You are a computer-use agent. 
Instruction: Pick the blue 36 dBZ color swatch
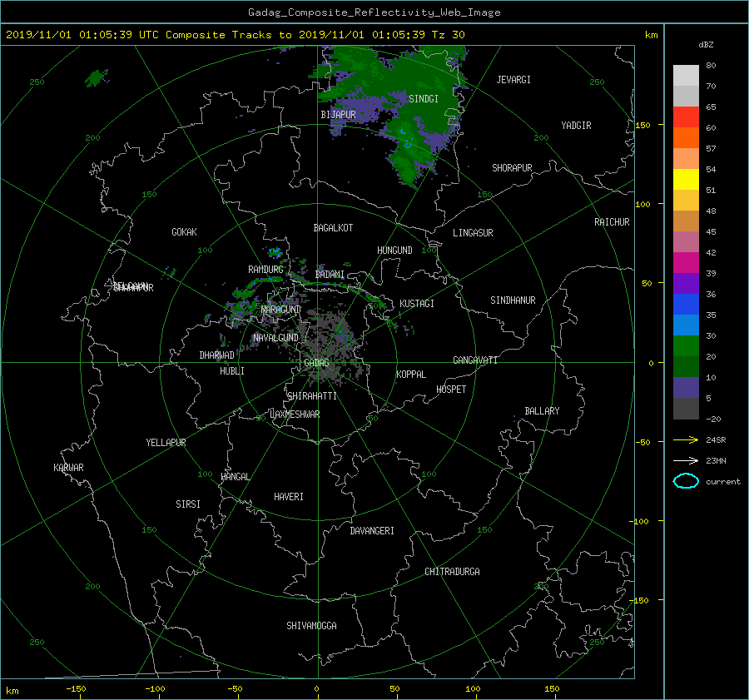686,305
